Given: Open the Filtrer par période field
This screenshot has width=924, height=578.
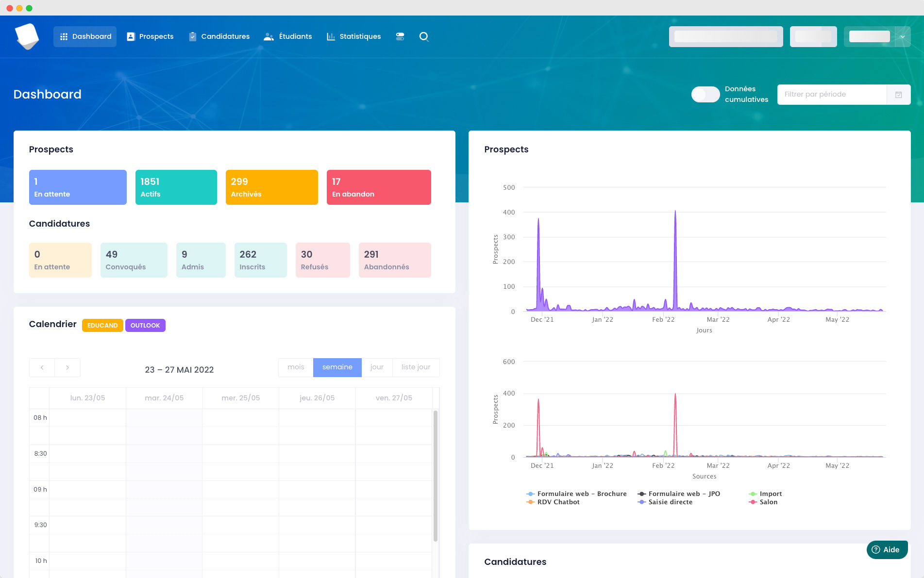Looking at the screenshot, I should click(x=832, y=95).
